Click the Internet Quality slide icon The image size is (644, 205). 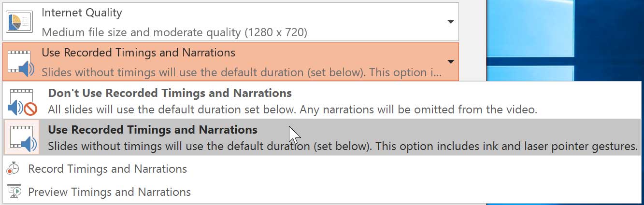click(19, 22)
